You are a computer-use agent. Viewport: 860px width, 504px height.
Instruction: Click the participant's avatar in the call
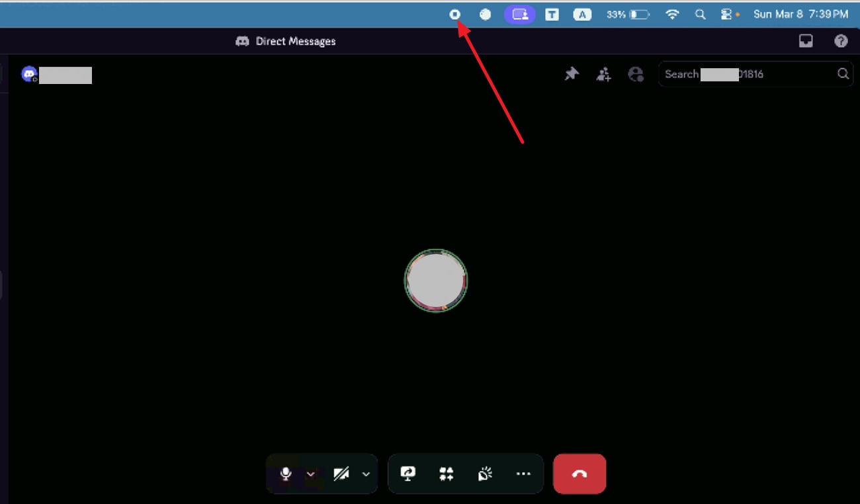coord(436,280)
